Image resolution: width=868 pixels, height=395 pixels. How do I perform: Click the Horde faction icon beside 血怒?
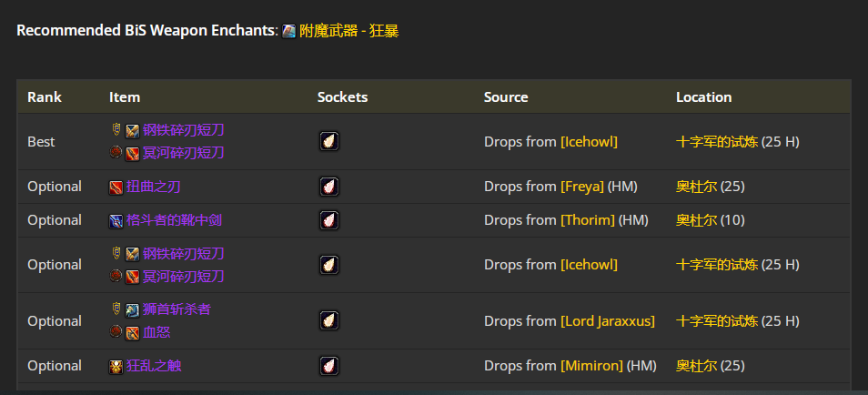click(116, 332)
